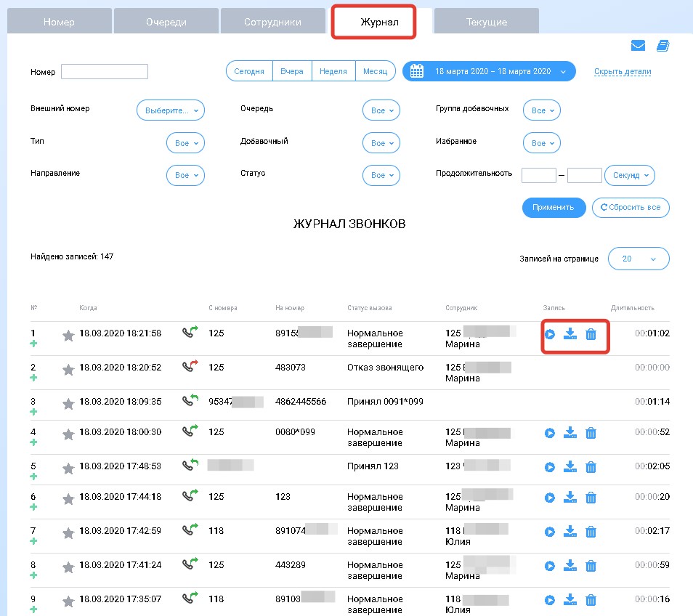This screenshot has width=693, height=616.
Task: Play the recording for call row 5
Action: point(550,466)
